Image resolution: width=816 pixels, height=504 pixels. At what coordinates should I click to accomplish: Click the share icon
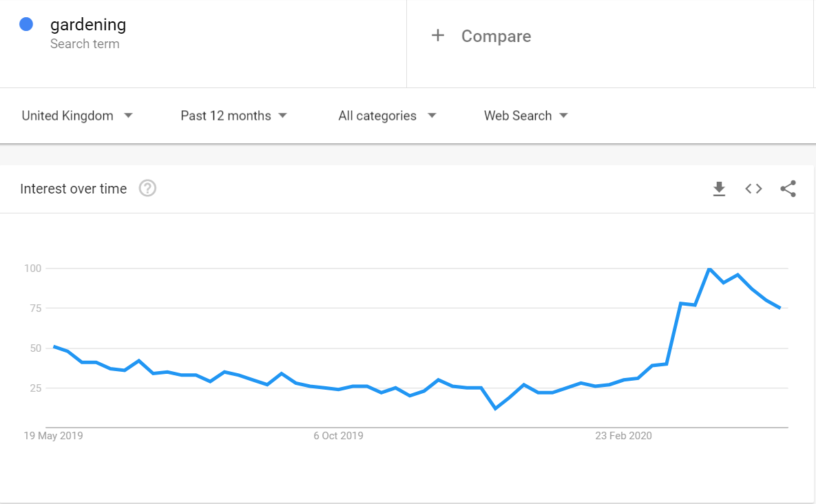[788, 189]
